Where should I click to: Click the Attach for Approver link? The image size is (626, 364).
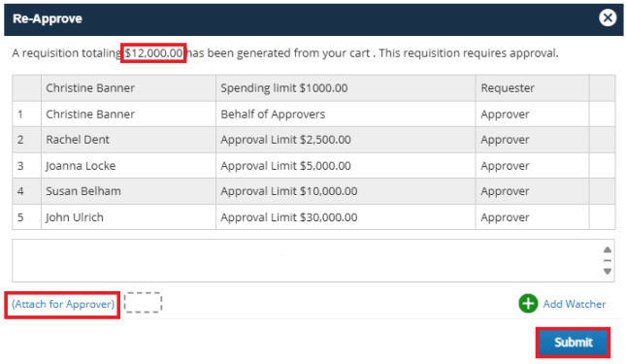click(x=63, y=304)
